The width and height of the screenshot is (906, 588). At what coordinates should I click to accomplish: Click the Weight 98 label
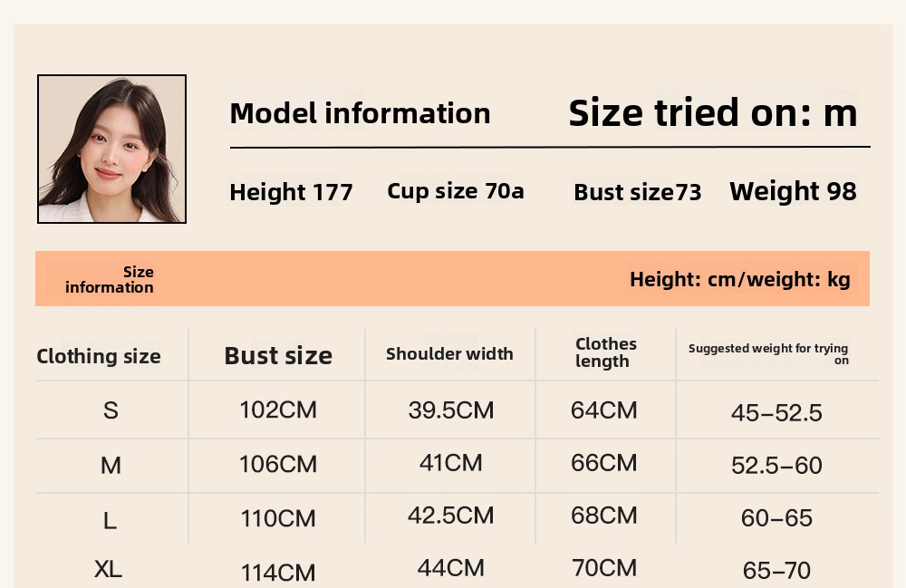pos(793,191)
